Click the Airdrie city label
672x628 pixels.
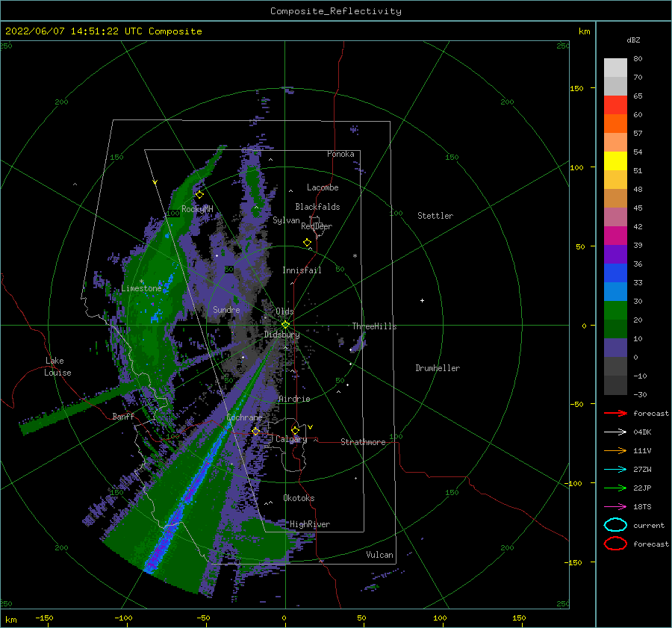pyautogui.click(x=294, y=399)
